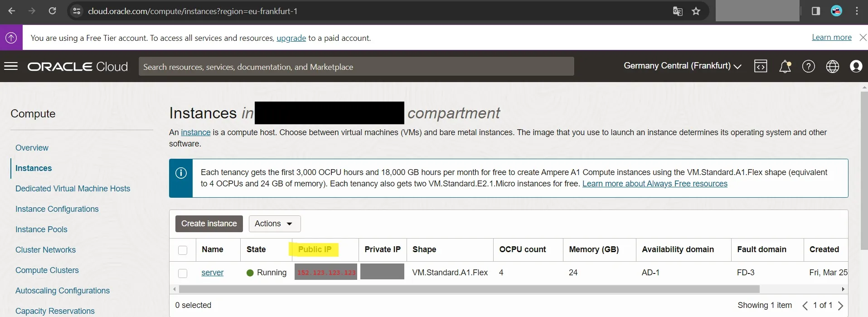
Task: Open Dedicated Virtual Machine Hosts
Action: 73,189
